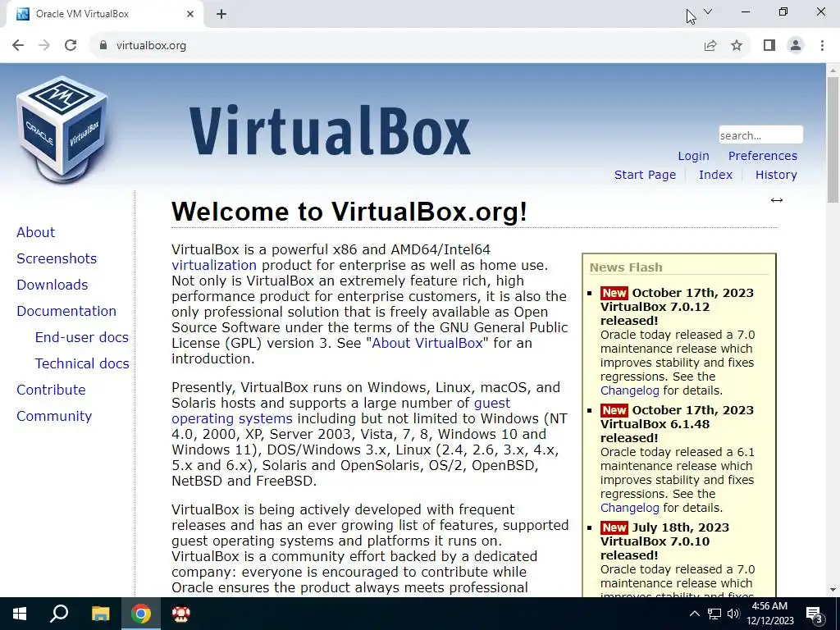Click the VirtualBox banner title
Image resolution: width=840 pixels, height=630 pixels.
click(330, 130)
